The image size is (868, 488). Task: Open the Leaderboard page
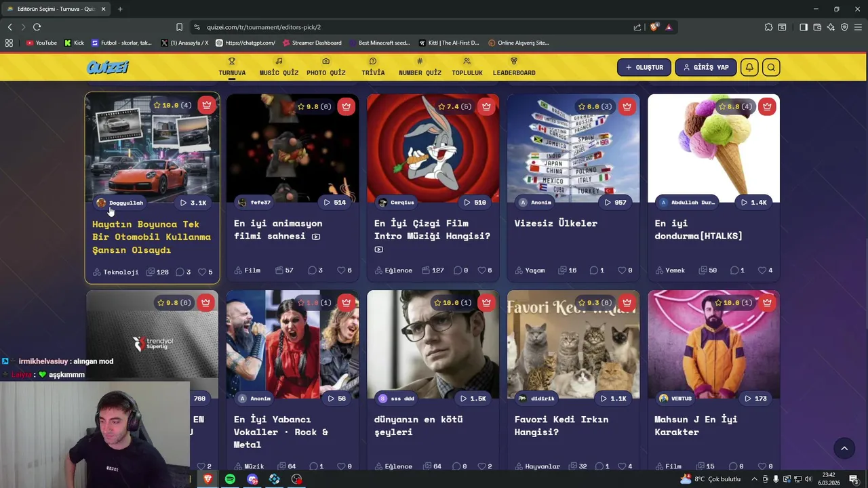[514, 66]
